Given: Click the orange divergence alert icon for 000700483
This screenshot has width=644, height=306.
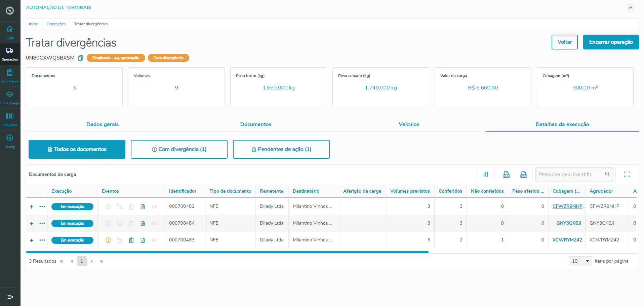Looking at the screenshot, I should point(108,240).
